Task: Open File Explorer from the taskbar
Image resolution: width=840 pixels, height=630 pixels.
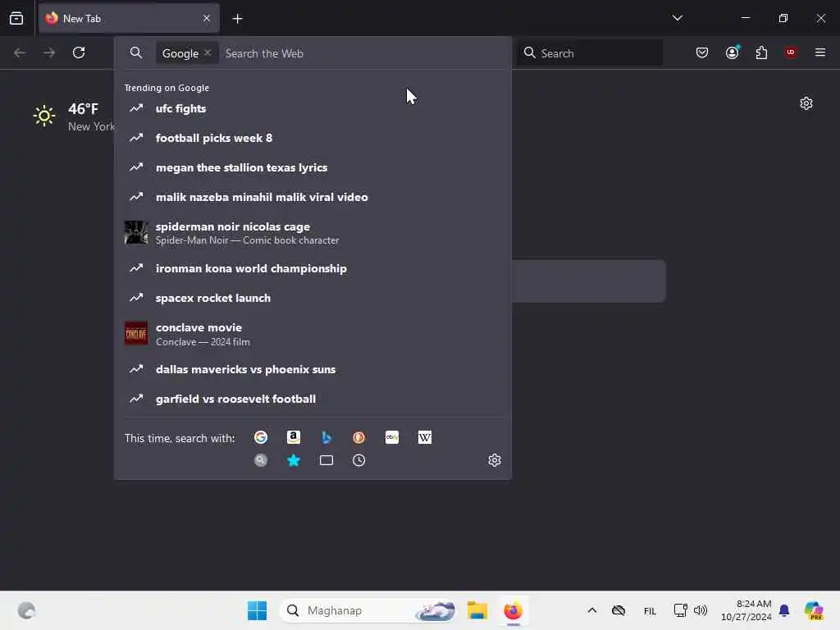Action: click(x=477, y=610)
